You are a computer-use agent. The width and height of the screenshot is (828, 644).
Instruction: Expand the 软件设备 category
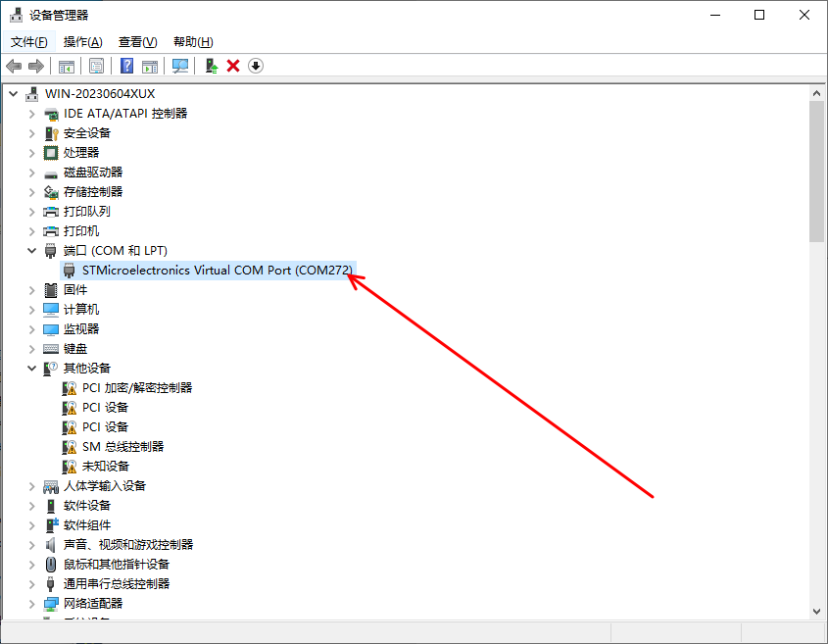click(31, 506)
